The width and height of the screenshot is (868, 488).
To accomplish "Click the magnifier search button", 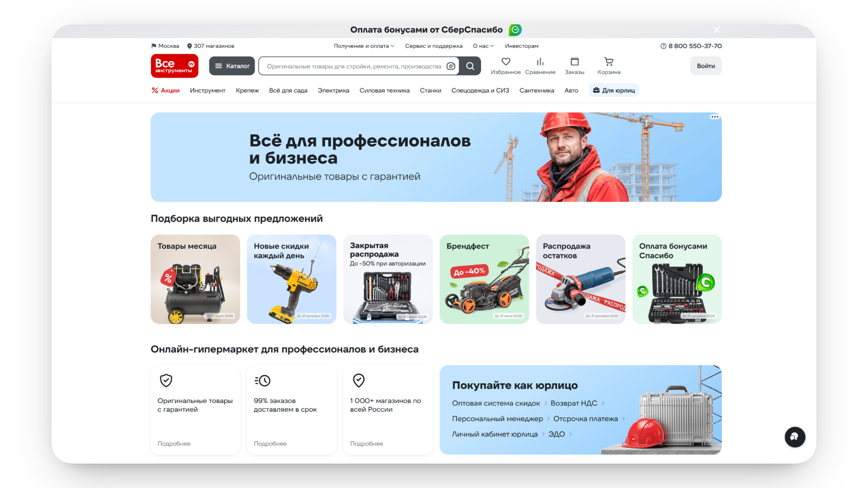I will coord(470,66).
